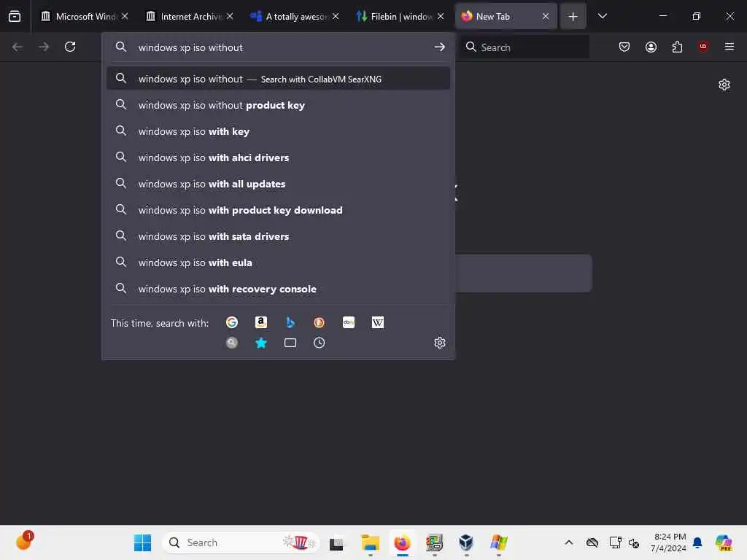The image size is (747, 560).
Task: Search this time with Amazon icon
Action: pos(260,322)
